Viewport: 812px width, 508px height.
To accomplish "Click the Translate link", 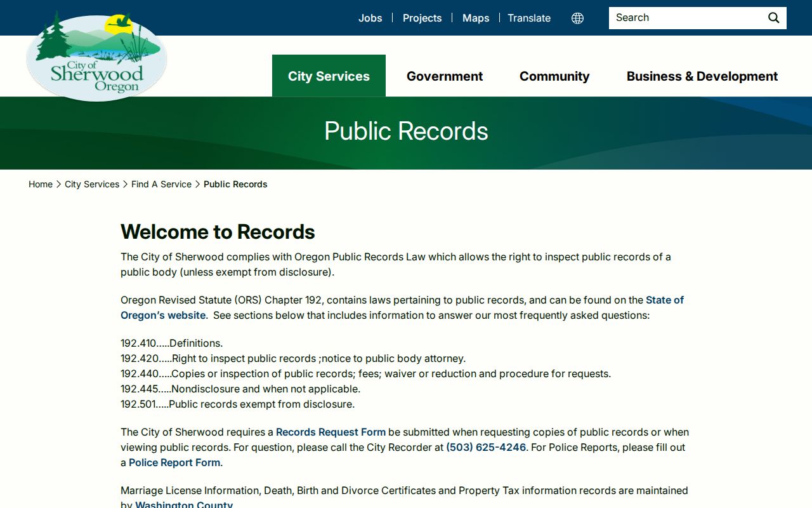I will click(x=529, y=18).
